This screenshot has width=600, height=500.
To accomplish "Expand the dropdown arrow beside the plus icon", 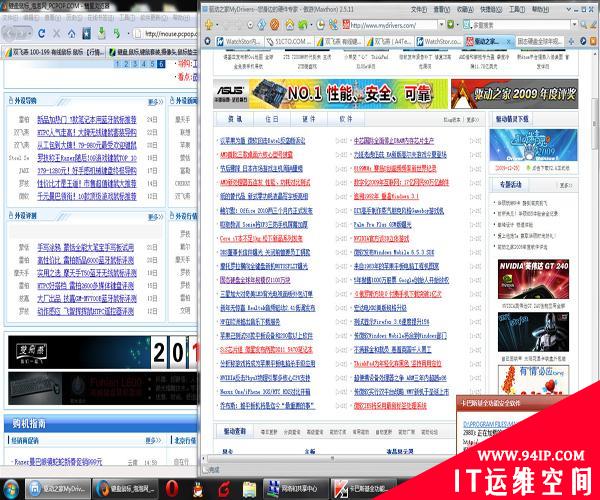I will 217,25.
